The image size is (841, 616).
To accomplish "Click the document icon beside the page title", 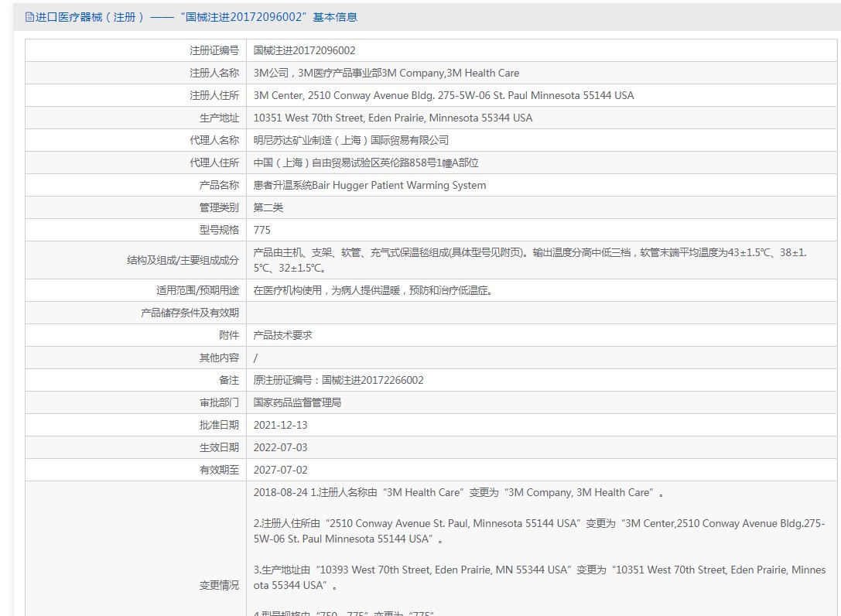I will pyautogui.click(x=29, y=17).
